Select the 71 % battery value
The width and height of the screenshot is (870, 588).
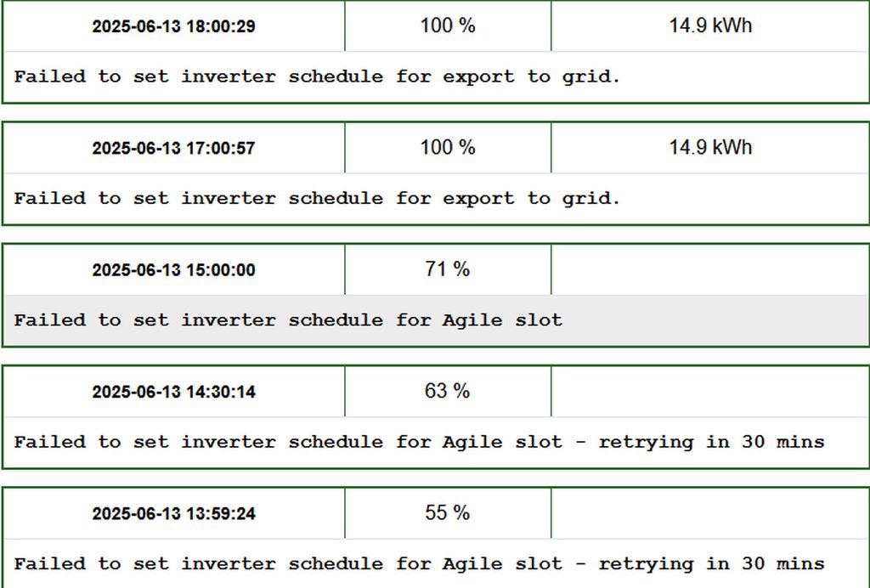point(448,269)
